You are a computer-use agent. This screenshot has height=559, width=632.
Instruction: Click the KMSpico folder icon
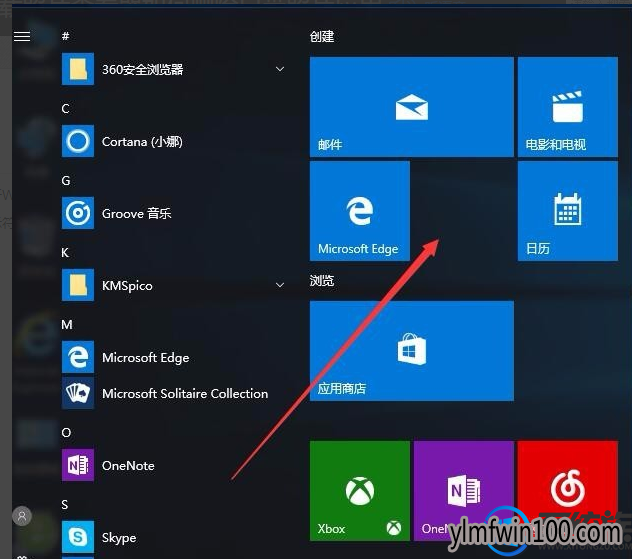click(78, 285)
